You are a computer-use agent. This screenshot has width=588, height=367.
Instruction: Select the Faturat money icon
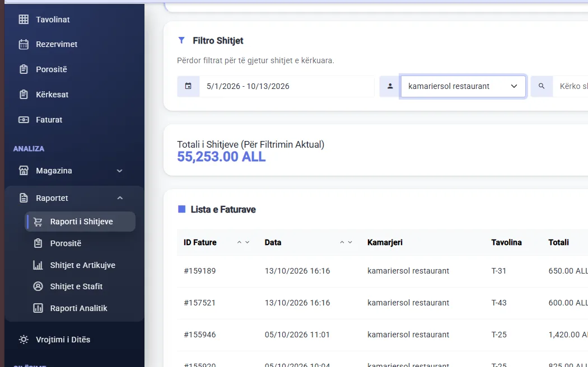tap(24, 120)
